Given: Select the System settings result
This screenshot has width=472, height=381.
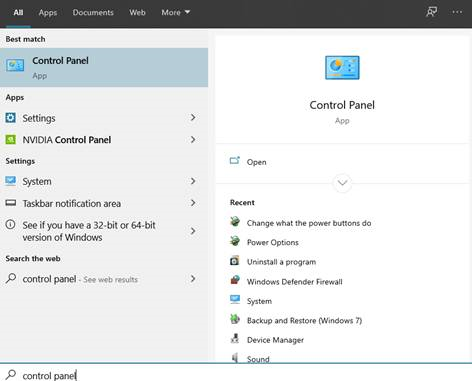Looking at the screenshot, I should coord(104,181).
